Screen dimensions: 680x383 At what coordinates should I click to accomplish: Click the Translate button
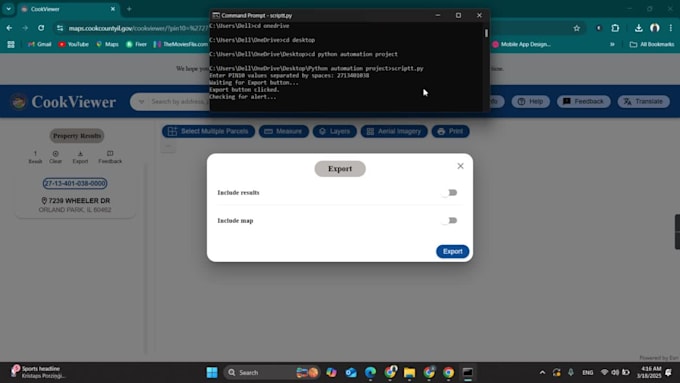[644, 101]
